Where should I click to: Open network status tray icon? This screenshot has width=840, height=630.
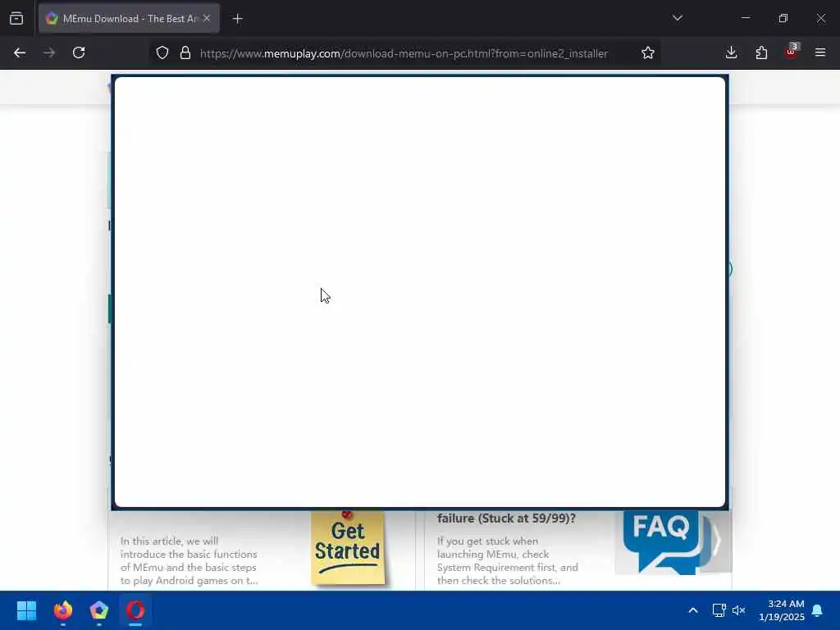(x=719, y=610)
